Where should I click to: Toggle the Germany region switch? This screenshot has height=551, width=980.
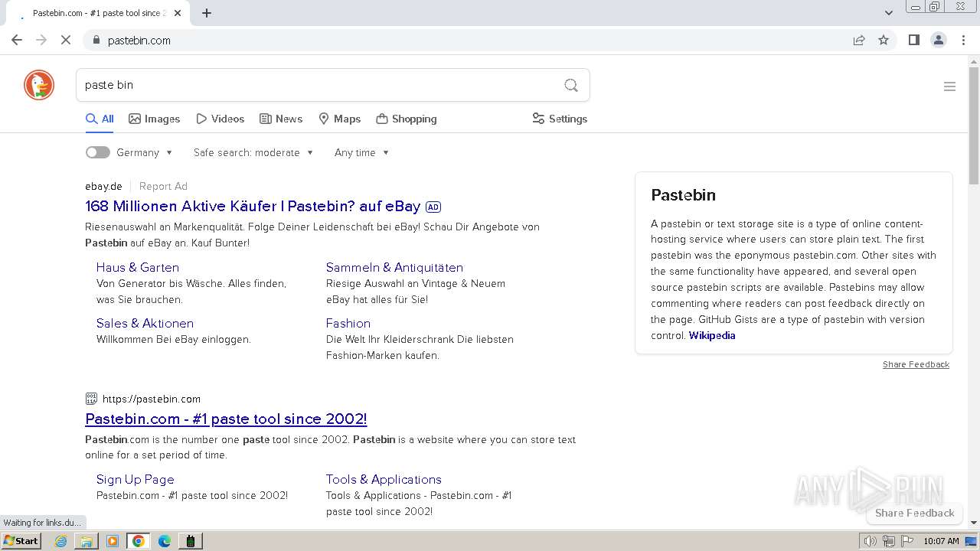pyautogui.click(x=97, y=152)
